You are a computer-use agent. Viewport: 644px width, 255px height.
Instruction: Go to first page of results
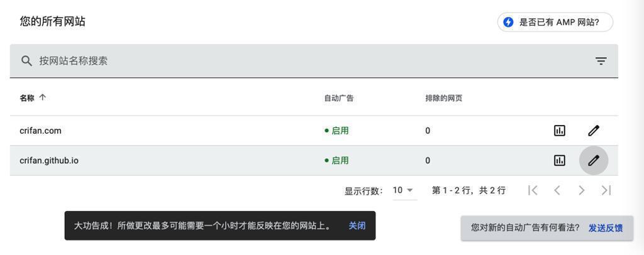click(x=533, y=190)
